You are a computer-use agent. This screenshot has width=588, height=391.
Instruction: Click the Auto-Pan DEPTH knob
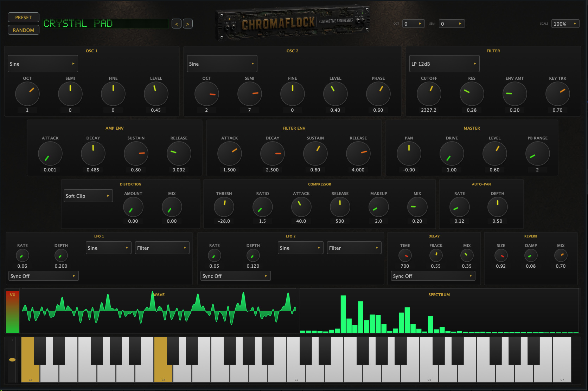click(x=497, y=207)
